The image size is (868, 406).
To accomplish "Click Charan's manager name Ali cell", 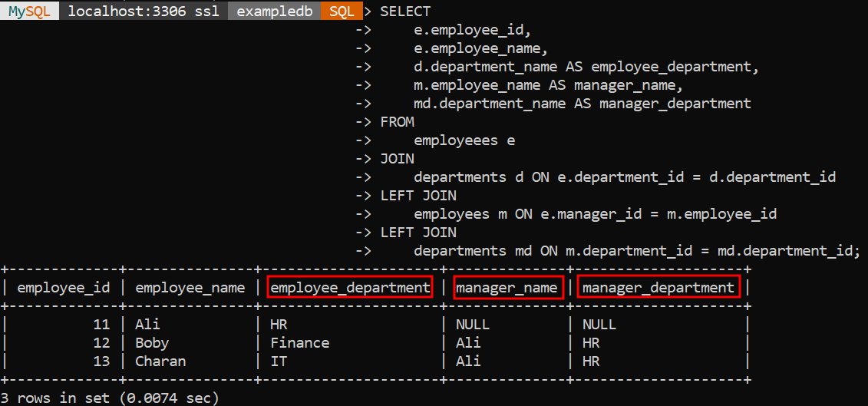I will 468,361.
